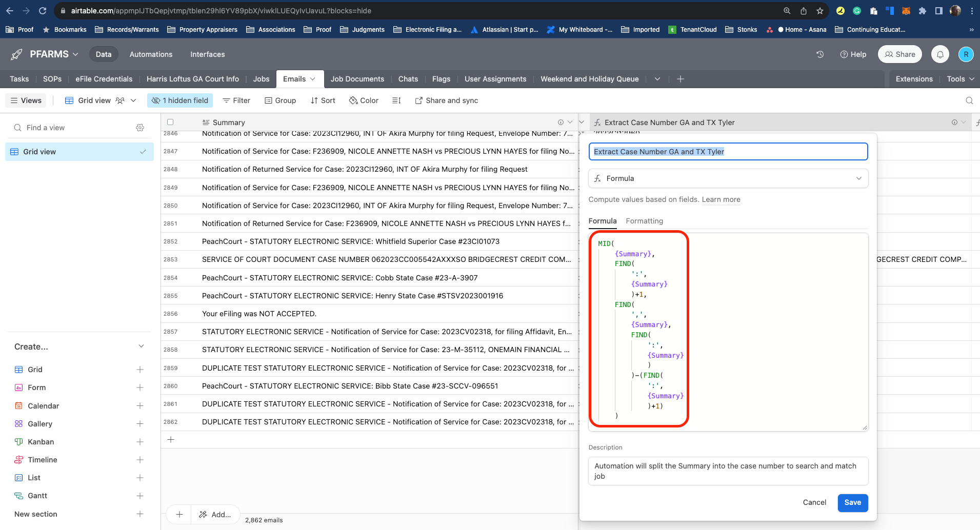Open Summary column header dropdown arrow
Screen dimensions: 980x530
pyautogui.click(x=570, y=123)
